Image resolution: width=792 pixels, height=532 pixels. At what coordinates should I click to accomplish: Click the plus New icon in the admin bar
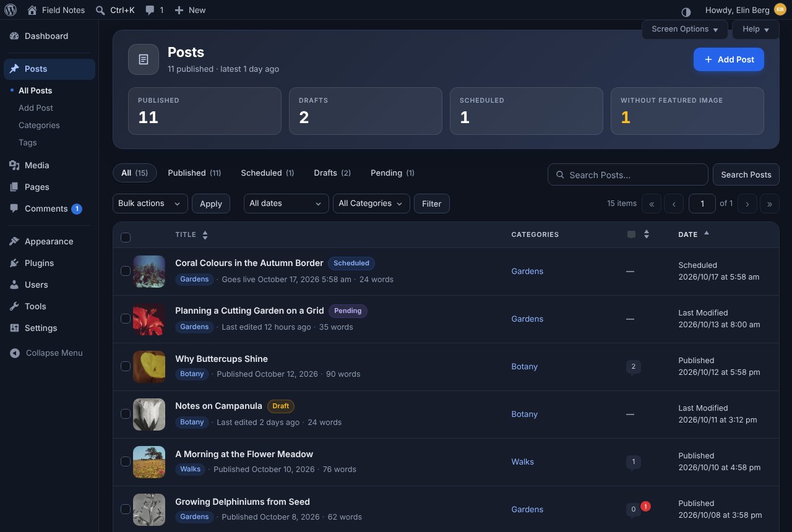[179, 10]
